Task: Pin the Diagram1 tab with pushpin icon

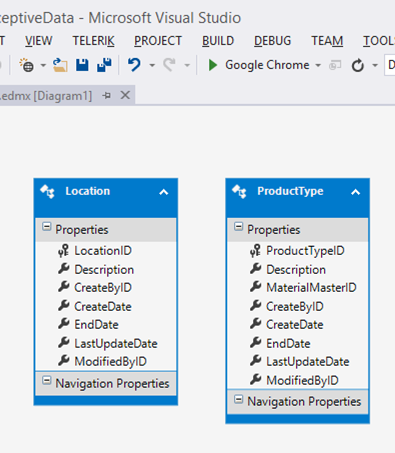Action: (x=107, y=96)
